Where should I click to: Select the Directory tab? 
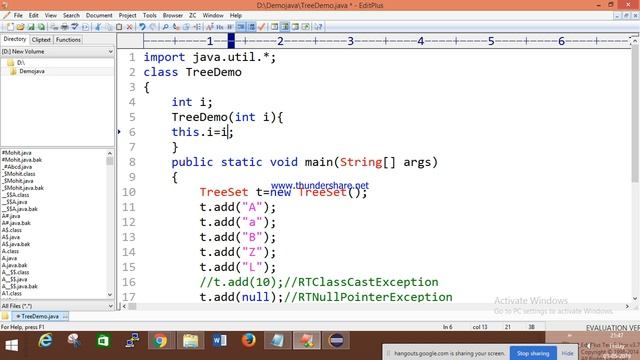tap(15, 39)
